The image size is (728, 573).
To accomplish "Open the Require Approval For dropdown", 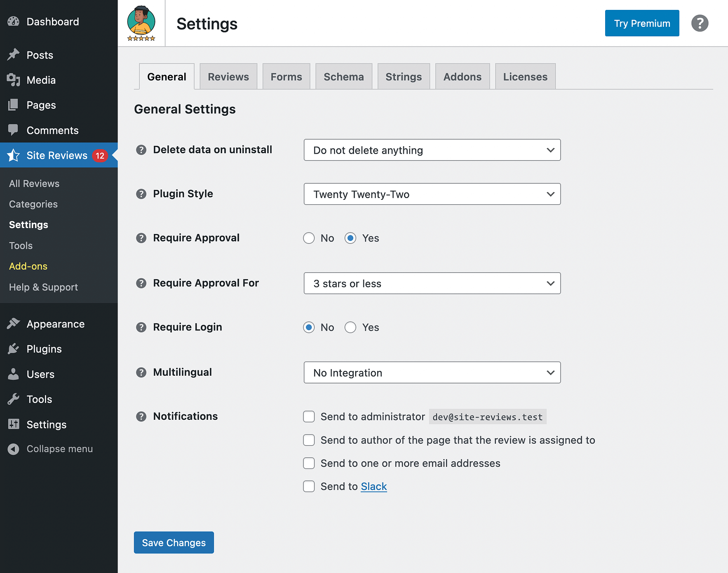I will tap(432, 283).
